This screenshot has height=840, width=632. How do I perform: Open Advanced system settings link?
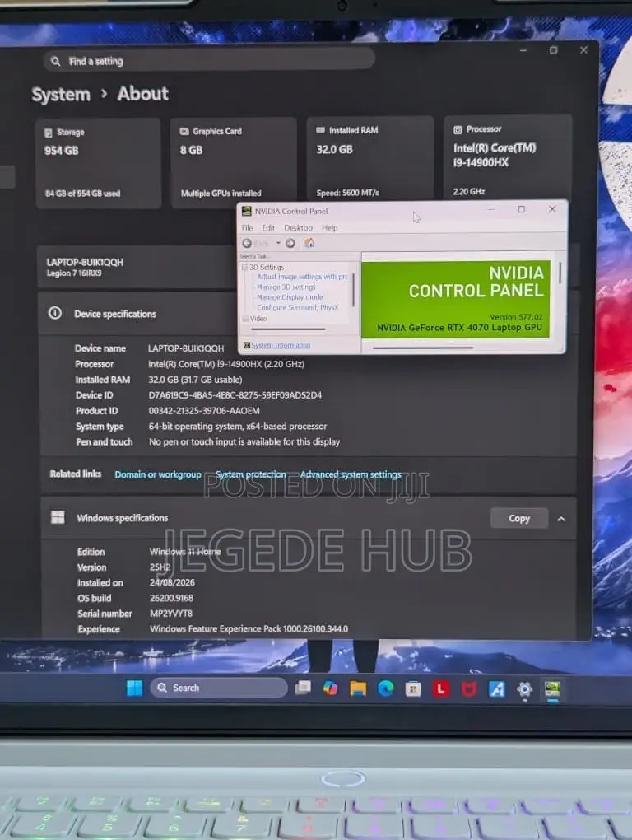[351, 474]
